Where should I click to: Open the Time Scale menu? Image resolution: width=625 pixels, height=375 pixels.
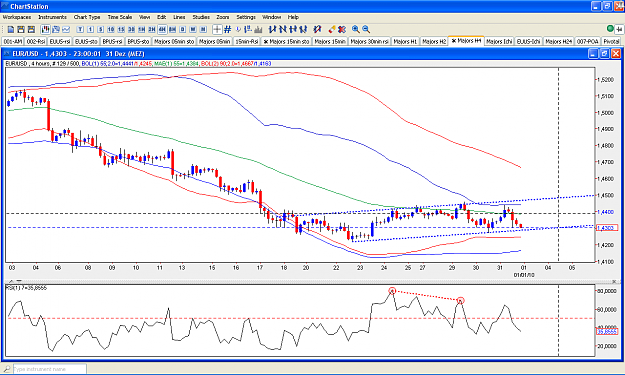[x=120, y=17]
